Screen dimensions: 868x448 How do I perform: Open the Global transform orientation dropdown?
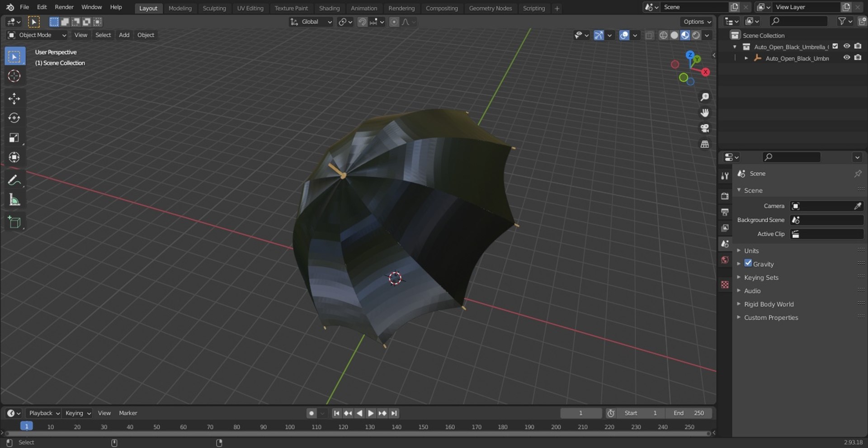tap(311, 22)
